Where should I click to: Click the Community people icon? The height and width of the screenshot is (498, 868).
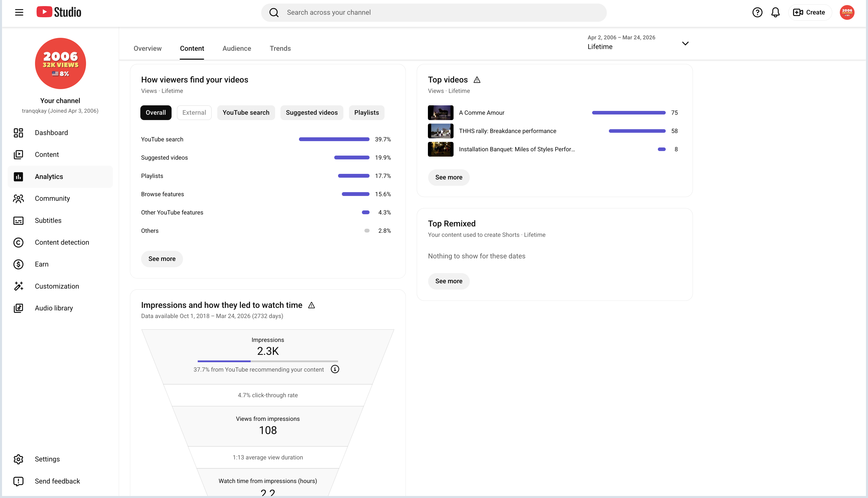(19, 198)
